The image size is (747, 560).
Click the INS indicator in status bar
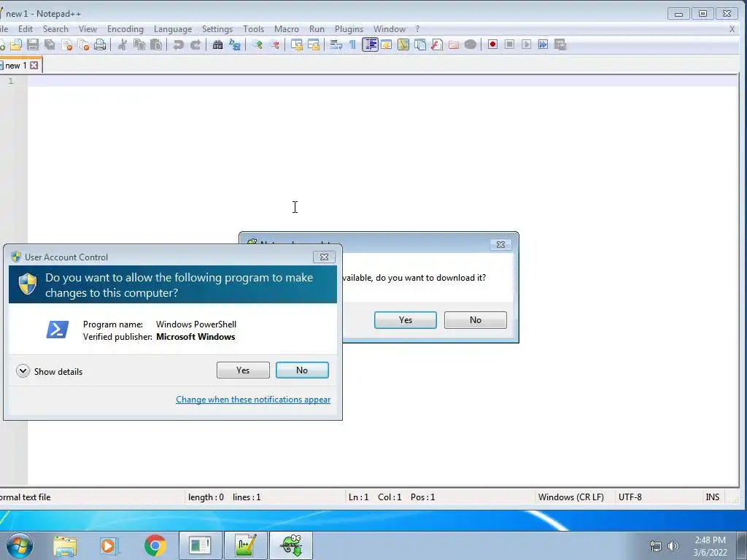pos(712,497)
